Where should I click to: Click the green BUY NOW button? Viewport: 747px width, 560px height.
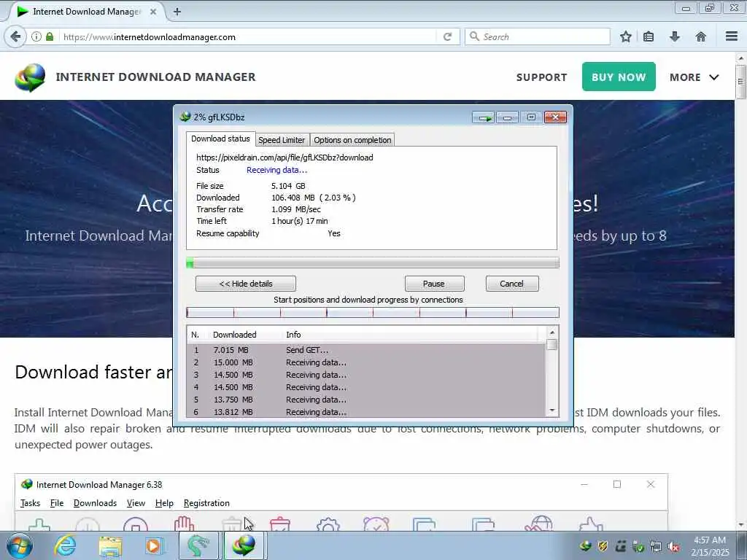click(x=619, y=77)
